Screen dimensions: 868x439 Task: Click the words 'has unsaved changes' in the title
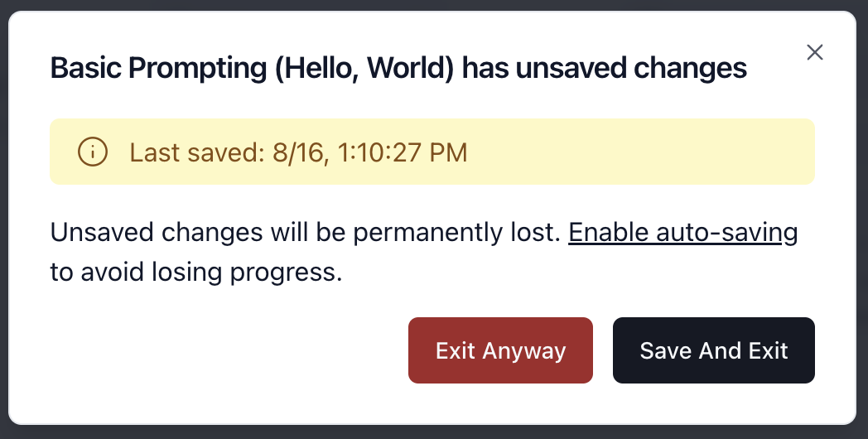click(604, 68)
